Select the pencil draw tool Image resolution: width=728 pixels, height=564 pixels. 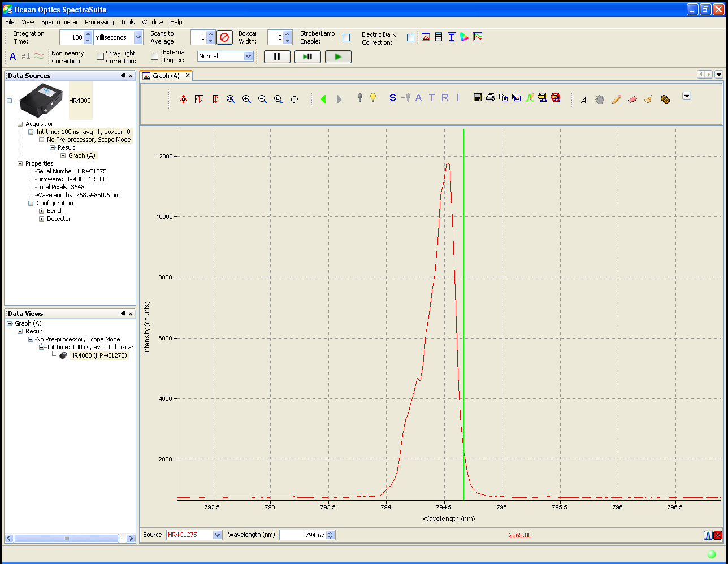tap(616, 99)
